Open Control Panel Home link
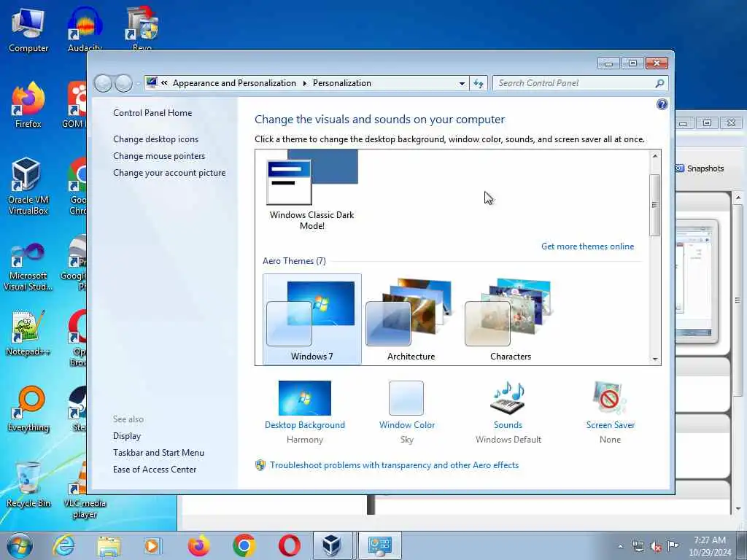747x560 pixels. click(x=152, y=113)
